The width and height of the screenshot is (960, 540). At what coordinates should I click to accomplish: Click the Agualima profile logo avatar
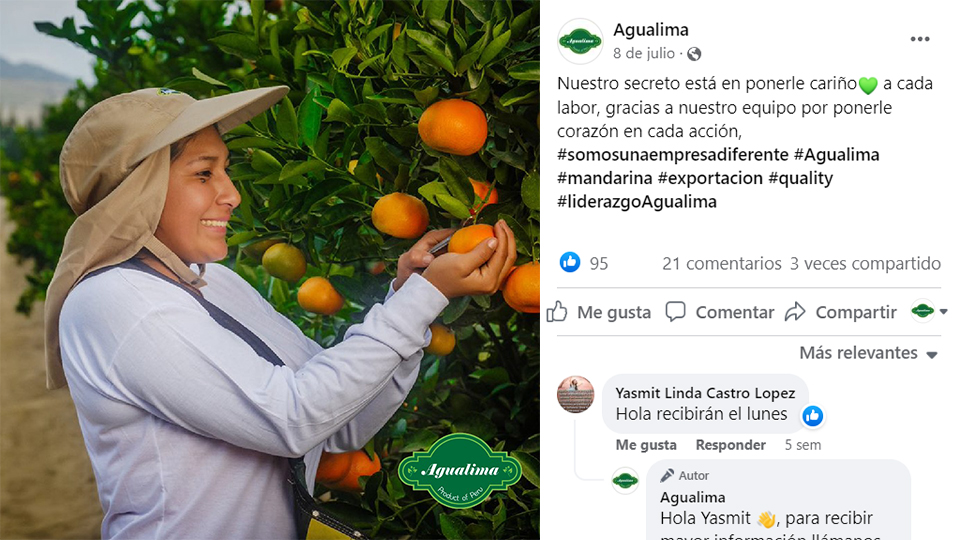[x=580, y=41]
